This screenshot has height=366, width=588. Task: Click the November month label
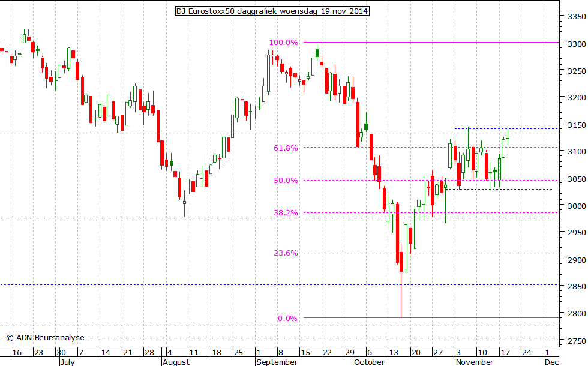(x=475, y=362)
